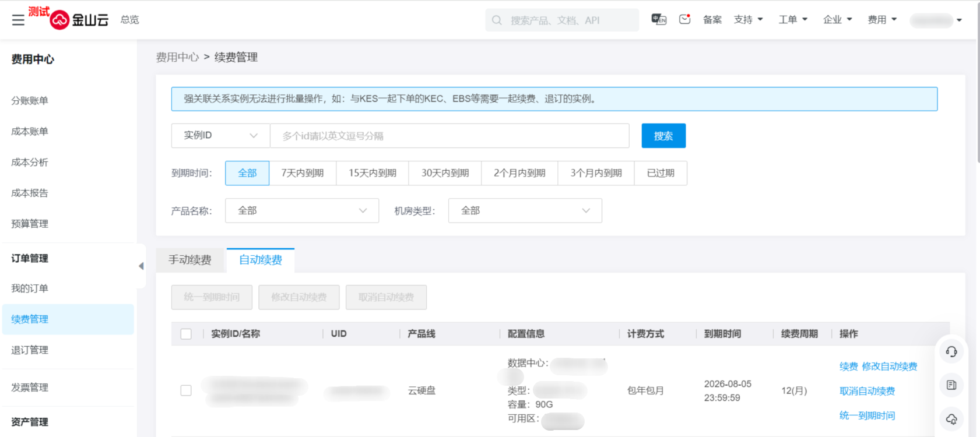Click the floating document icon

tap(951, 385)
